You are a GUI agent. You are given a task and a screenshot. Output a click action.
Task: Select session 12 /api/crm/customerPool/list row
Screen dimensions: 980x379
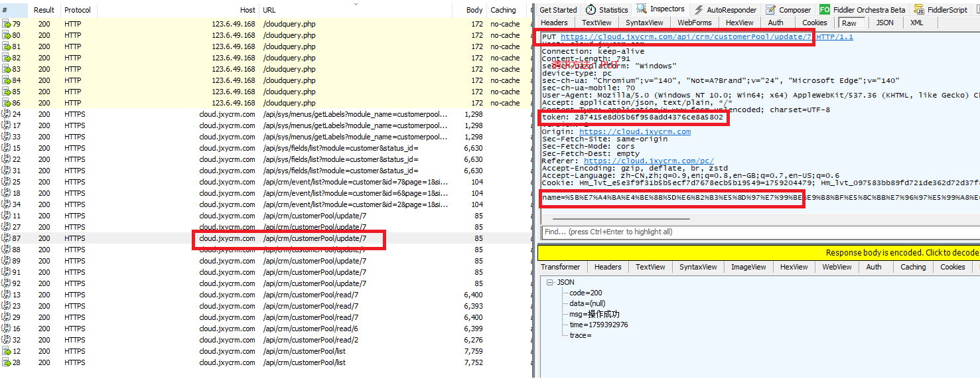pos(265,351)
